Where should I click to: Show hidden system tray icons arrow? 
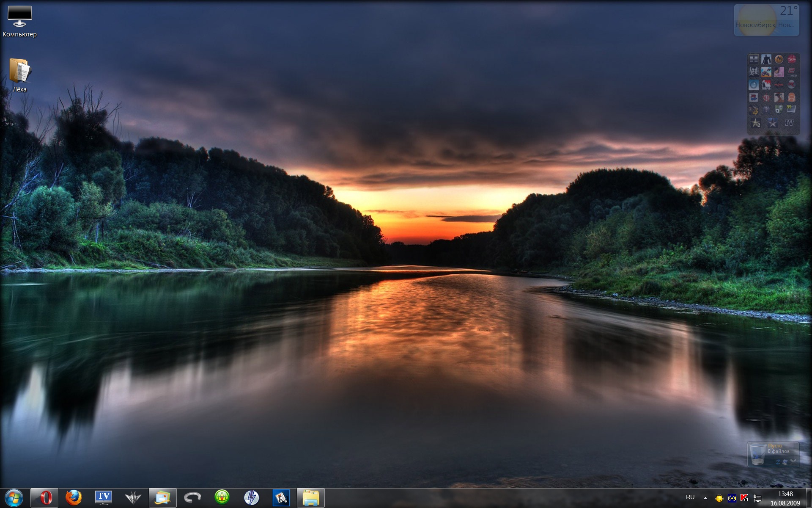(705, 498)
